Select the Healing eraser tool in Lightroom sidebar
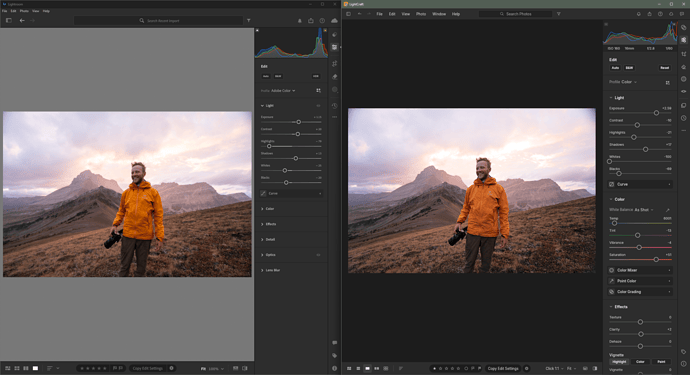 334,77
